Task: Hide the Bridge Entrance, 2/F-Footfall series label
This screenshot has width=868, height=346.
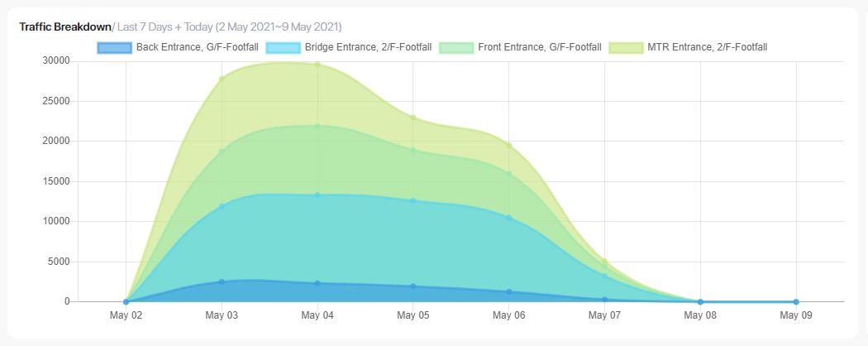Action: (368, 48)
